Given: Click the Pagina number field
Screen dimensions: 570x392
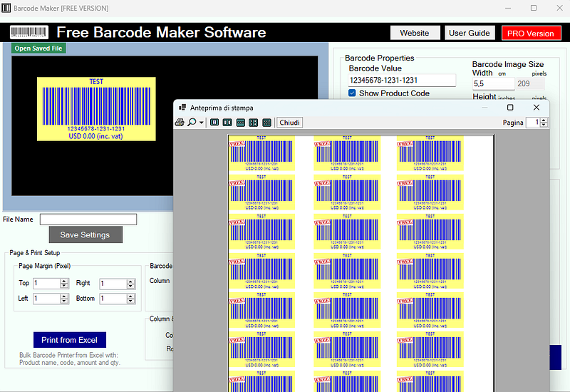Looking at the screenshot, I should click(x=533, y=123).
